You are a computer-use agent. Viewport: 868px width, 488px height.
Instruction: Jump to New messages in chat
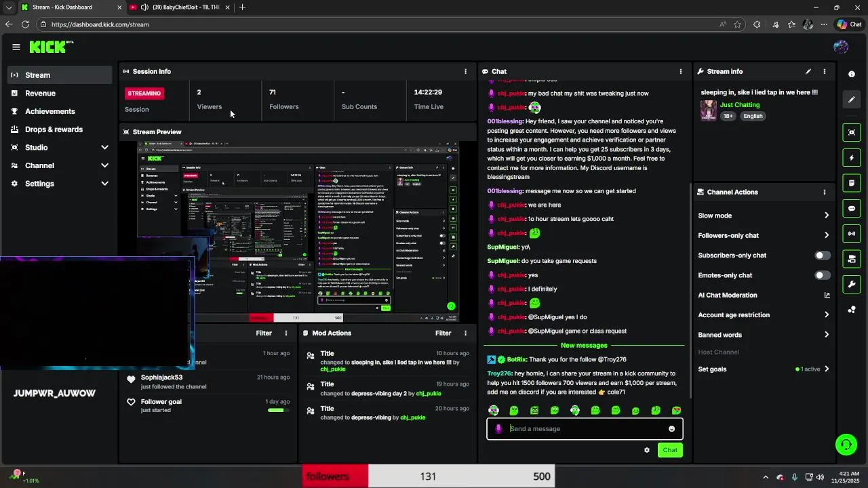tap(584, 346)
